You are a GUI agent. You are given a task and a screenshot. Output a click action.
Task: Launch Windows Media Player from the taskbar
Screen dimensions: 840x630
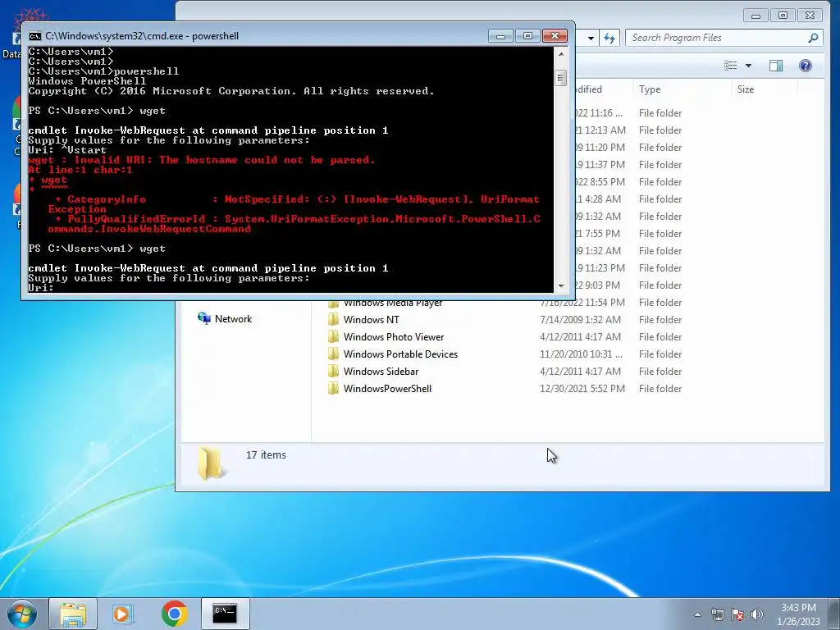tap(123, 614)
